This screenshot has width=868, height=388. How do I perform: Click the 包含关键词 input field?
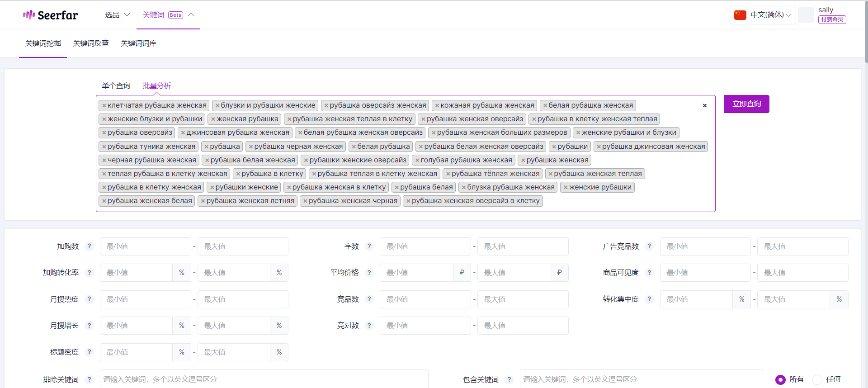641,379
